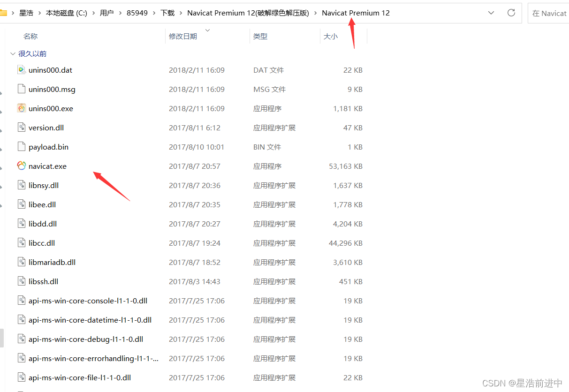Screen dimensions: 569x392
Task: Open the 修改日期 column filter arrow
Action: pos(208,30)
